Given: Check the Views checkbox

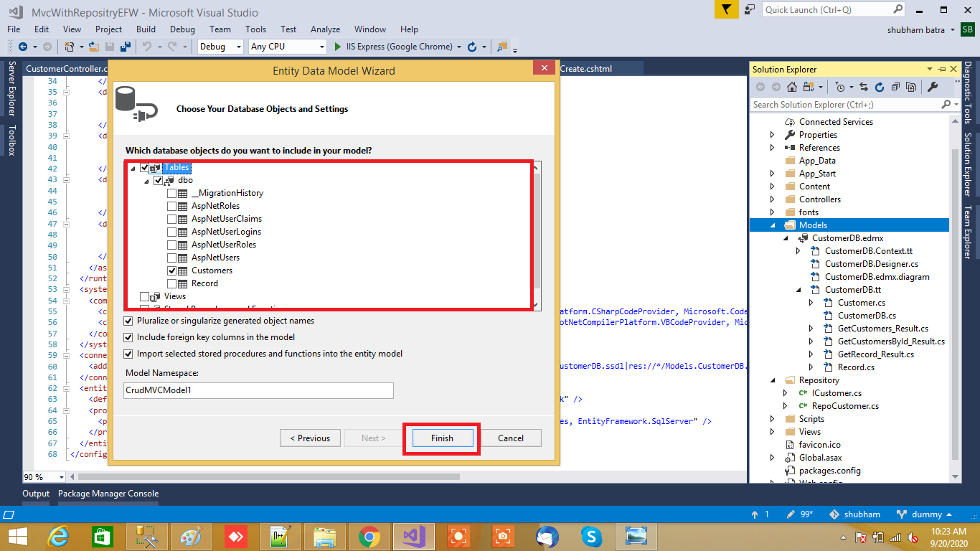Looking at the screenshot, I should coord(145,296).
